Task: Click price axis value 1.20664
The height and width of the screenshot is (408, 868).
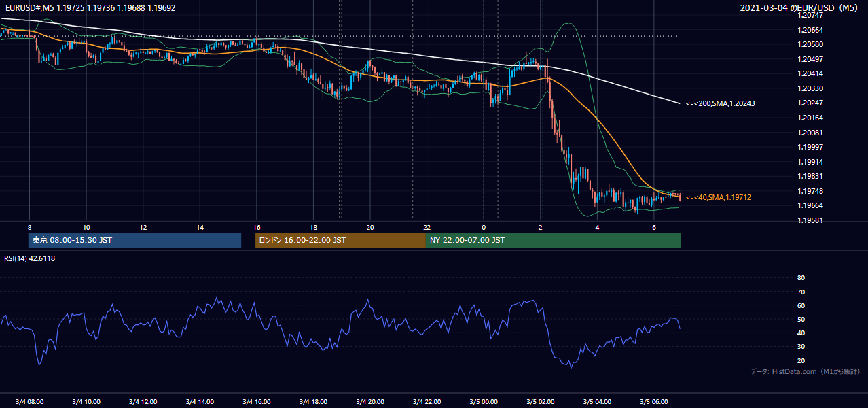Action: point(810,30)
